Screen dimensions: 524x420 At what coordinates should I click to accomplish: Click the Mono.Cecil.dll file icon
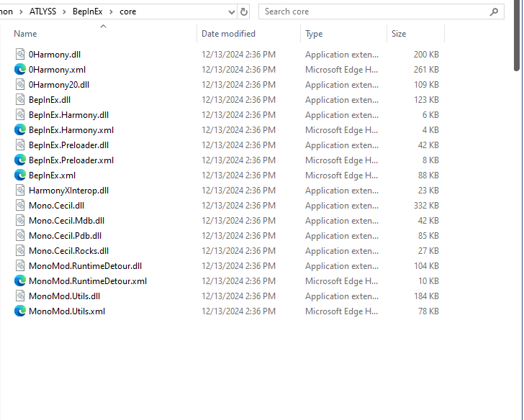click(20, 206)
